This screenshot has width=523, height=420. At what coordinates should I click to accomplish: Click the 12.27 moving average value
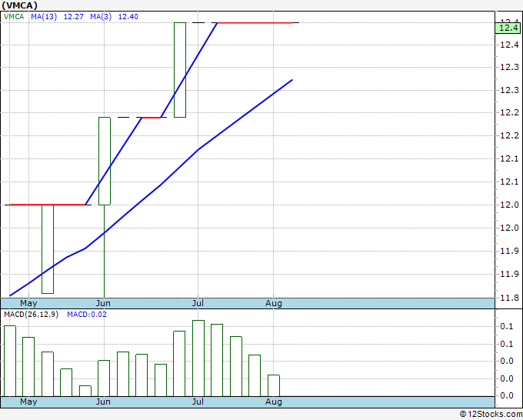pos(73,17)
